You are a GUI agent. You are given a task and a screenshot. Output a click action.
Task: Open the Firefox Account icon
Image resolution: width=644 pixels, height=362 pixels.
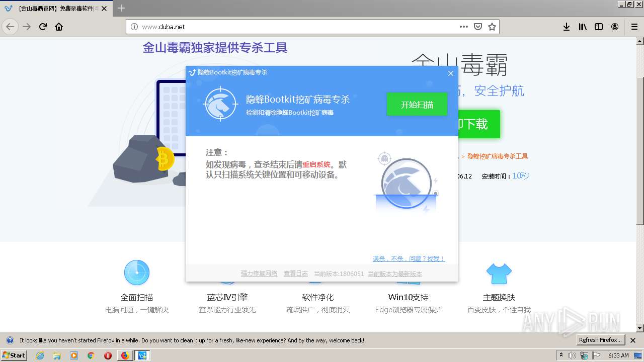pos(615,27)
